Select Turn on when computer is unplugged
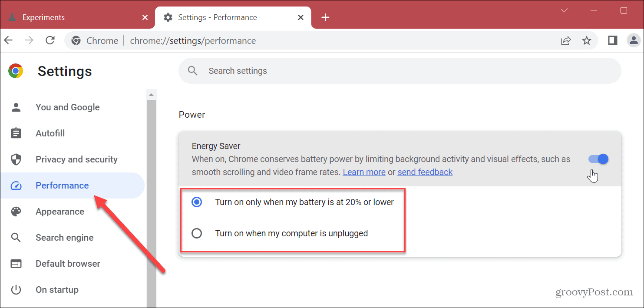This screenshot has width=644, height=308. click(x=197, y=233)
